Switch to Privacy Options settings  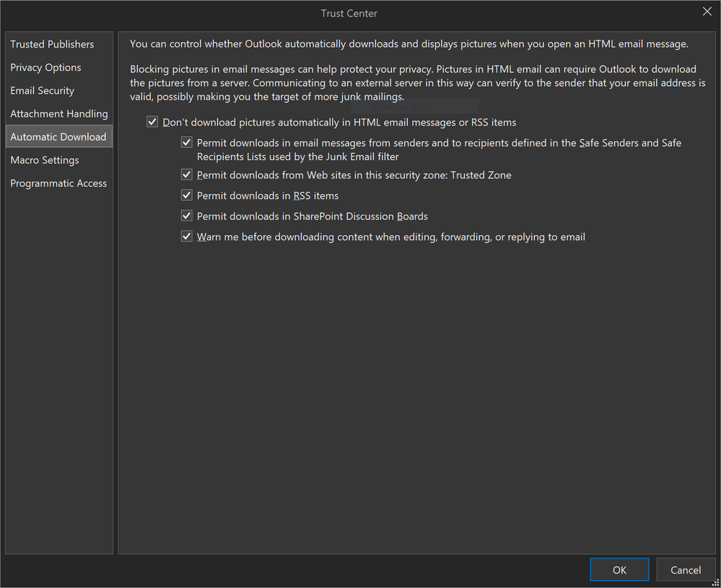pyautogui.click(x=44, y=67)
